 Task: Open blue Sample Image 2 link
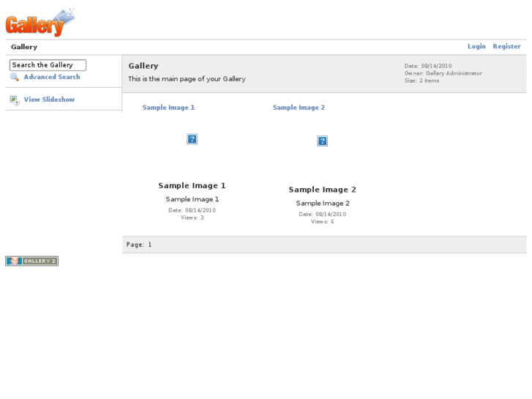(x=299, y=108)
